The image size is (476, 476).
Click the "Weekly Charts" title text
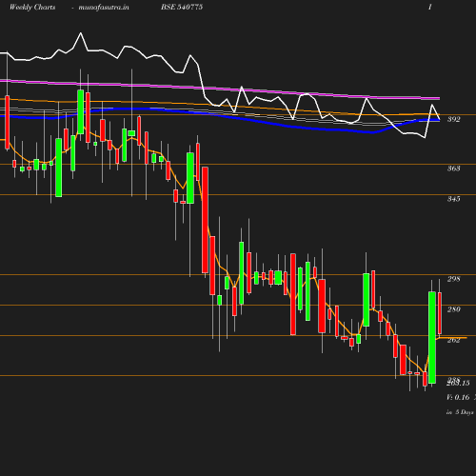coord(32,8)
